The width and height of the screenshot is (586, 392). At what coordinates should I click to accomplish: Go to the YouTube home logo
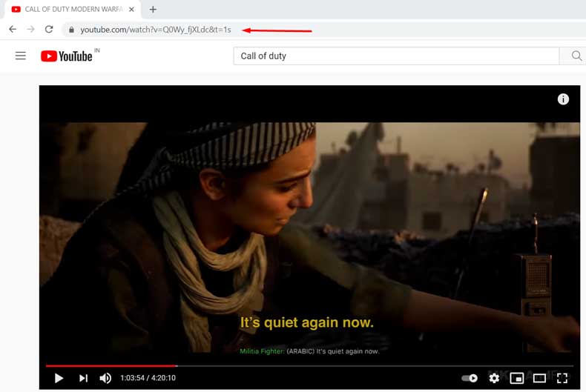[67, 56]
